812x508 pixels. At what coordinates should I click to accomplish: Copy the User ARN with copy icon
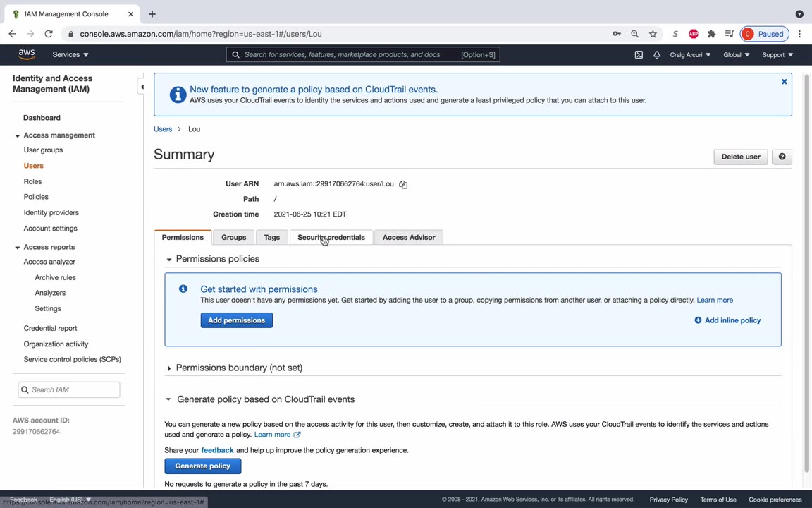[x=403, y=184]
